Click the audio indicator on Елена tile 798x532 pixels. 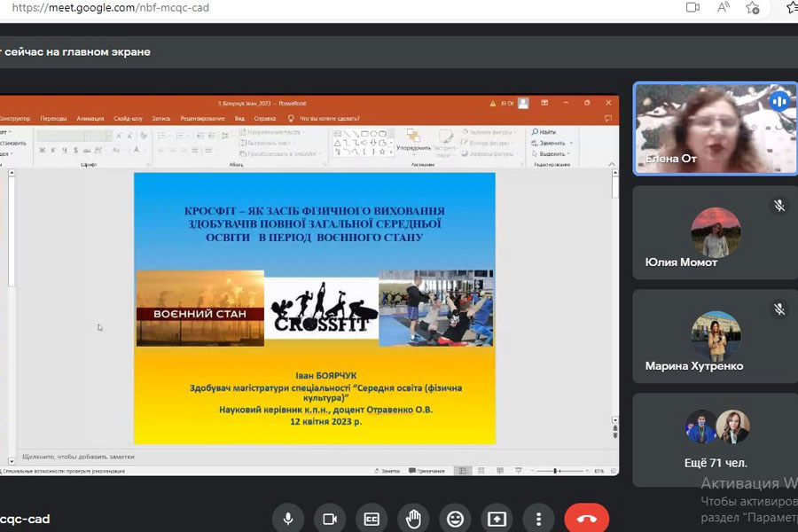(x=778, y=101)
